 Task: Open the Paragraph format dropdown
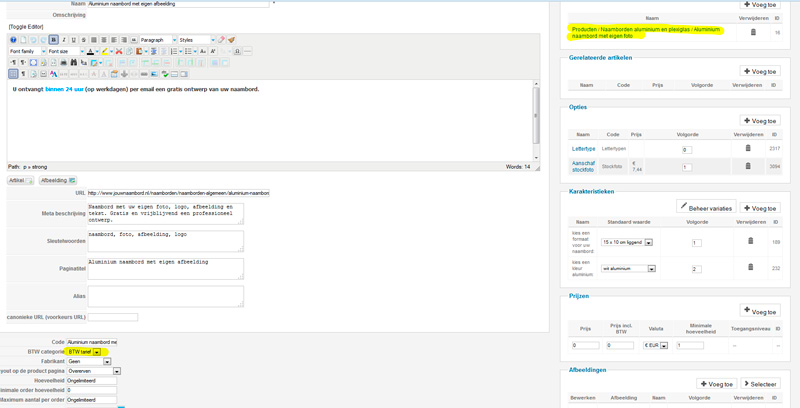[158, 40]
